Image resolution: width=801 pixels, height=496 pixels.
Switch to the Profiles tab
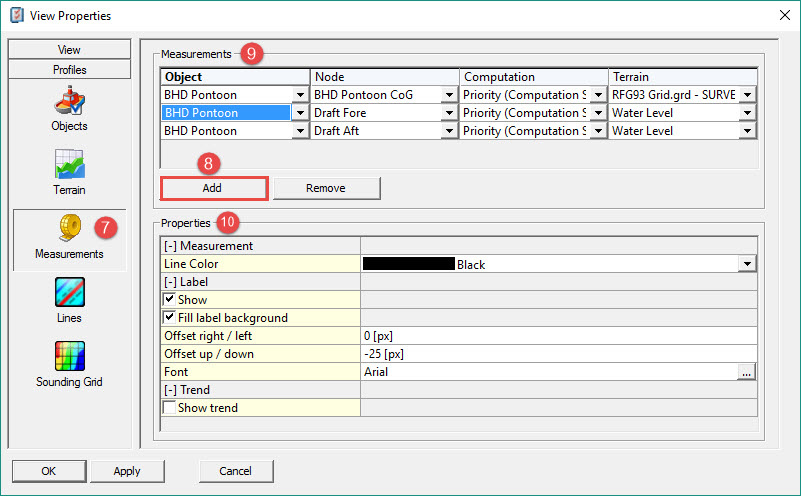click(69, 69)
